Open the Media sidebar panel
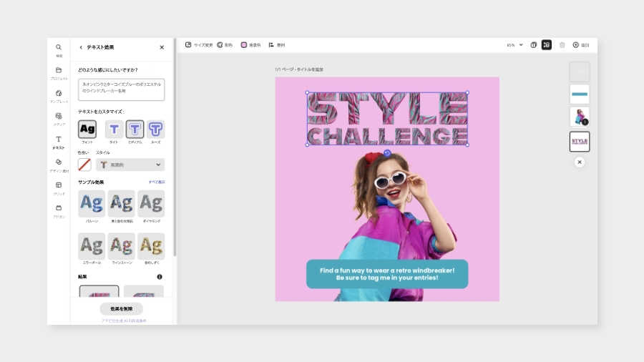644x362 pixels. pos(59,116)
